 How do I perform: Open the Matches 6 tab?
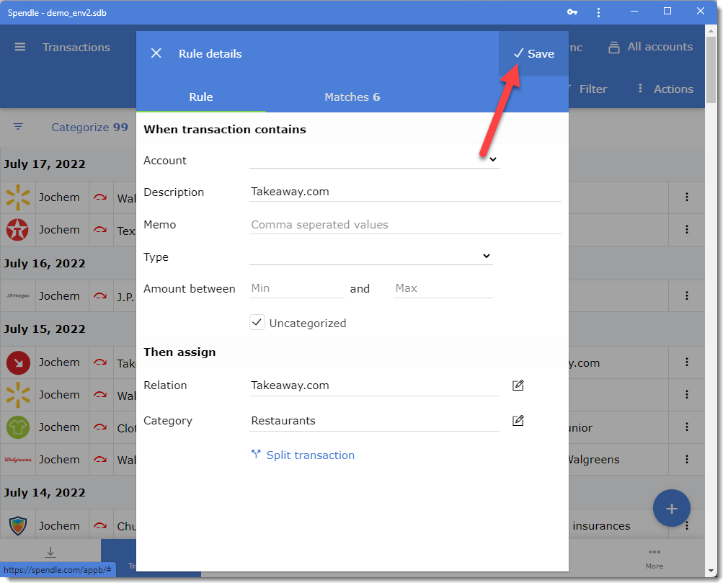tap(352, 97)
